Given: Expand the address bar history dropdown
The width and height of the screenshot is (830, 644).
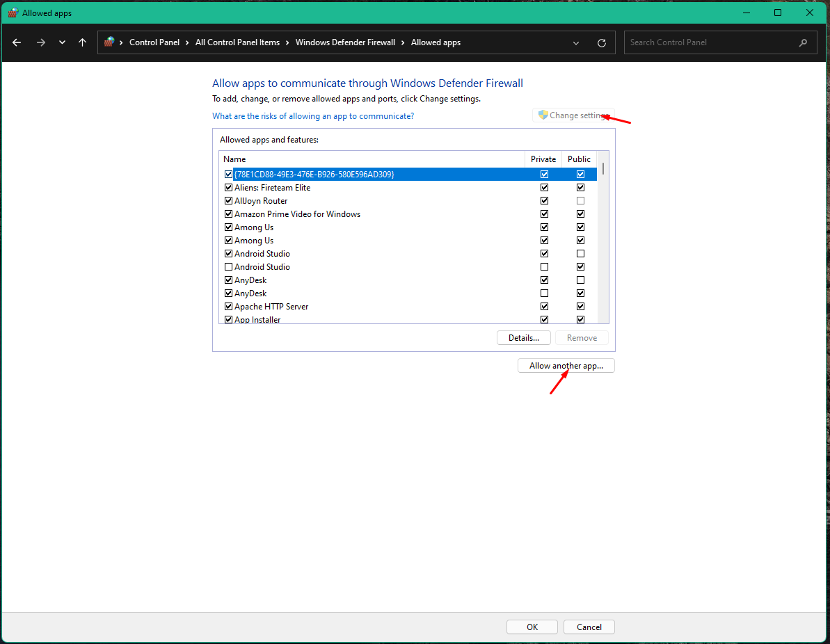Looking at the screenshot, I should pos(576,43).
